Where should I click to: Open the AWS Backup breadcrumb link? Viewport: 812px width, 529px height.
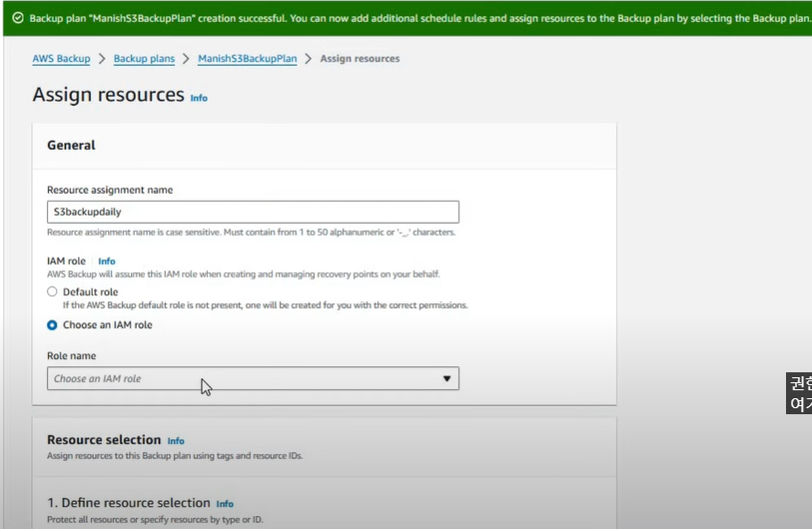61,59
